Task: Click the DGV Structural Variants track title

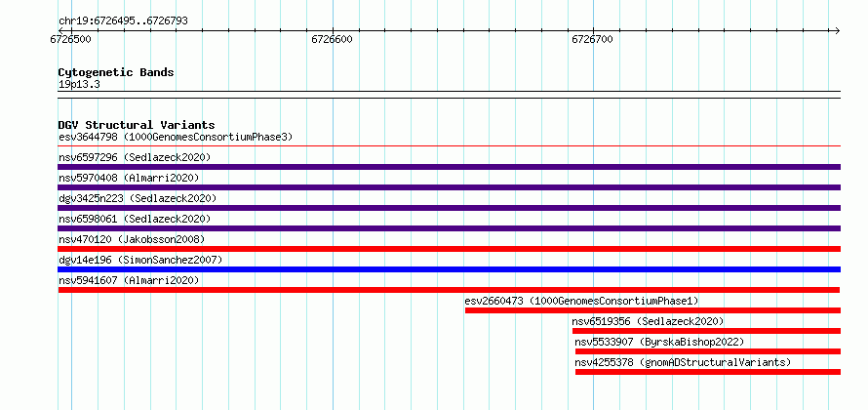Action: coord(137,125)
